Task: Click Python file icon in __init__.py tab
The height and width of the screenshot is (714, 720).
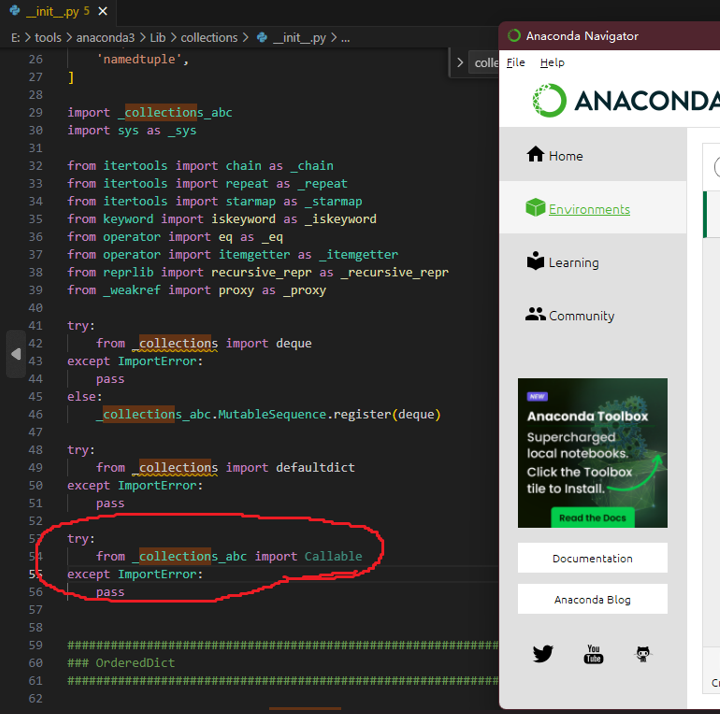Action: [x=15, y=11]
